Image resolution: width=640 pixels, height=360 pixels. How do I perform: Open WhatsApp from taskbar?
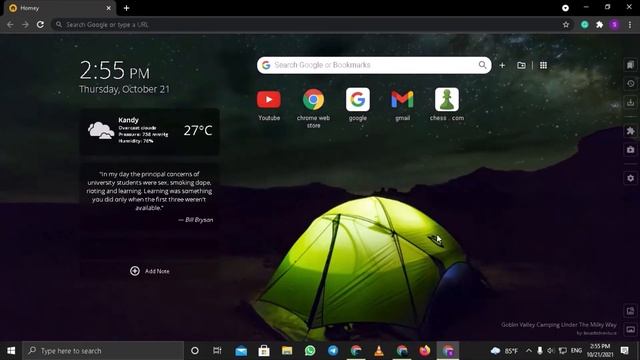coord(310,351)
